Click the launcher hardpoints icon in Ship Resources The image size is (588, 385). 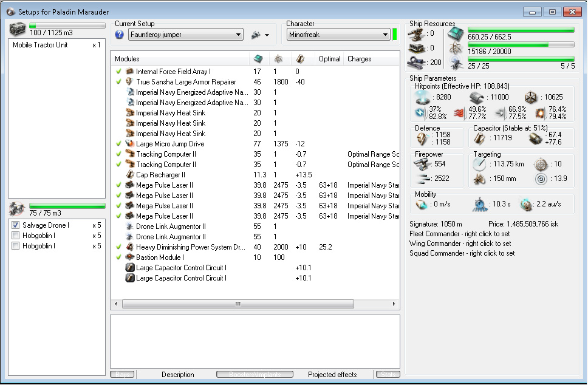point(417,49)
